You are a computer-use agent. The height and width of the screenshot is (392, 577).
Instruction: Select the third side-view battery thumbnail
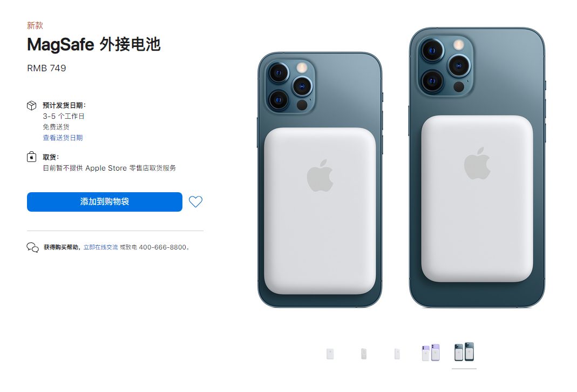(397, 354)
